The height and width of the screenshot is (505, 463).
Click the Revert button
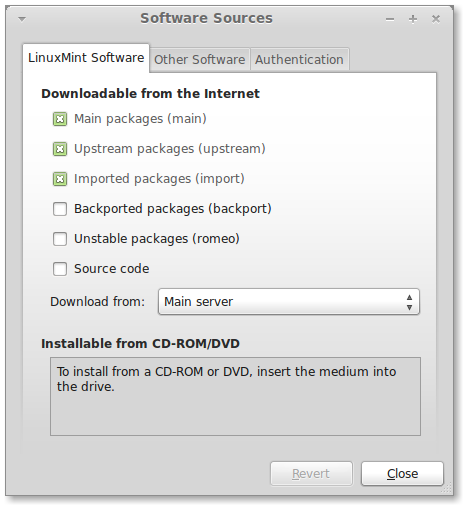311,473
